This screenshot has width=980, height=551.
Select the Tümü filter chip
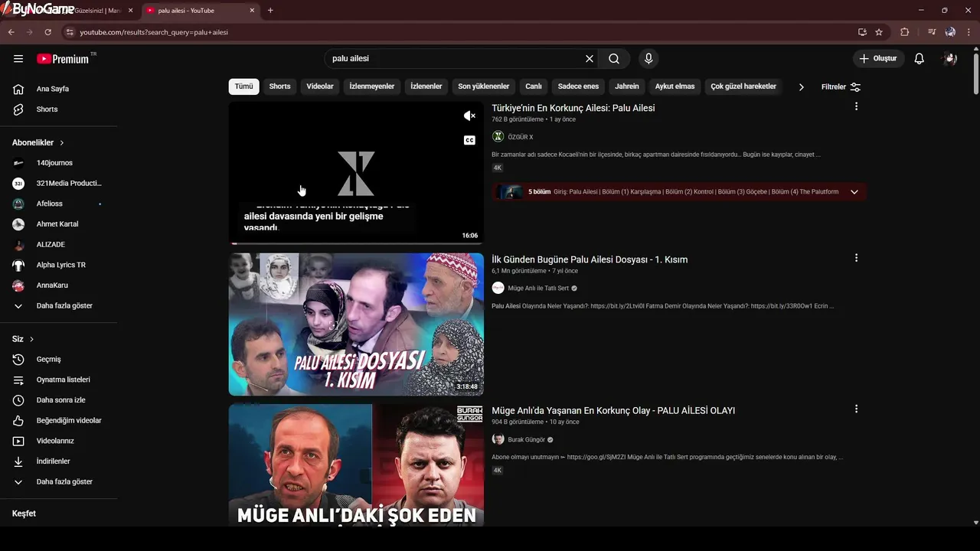[243, 86]
